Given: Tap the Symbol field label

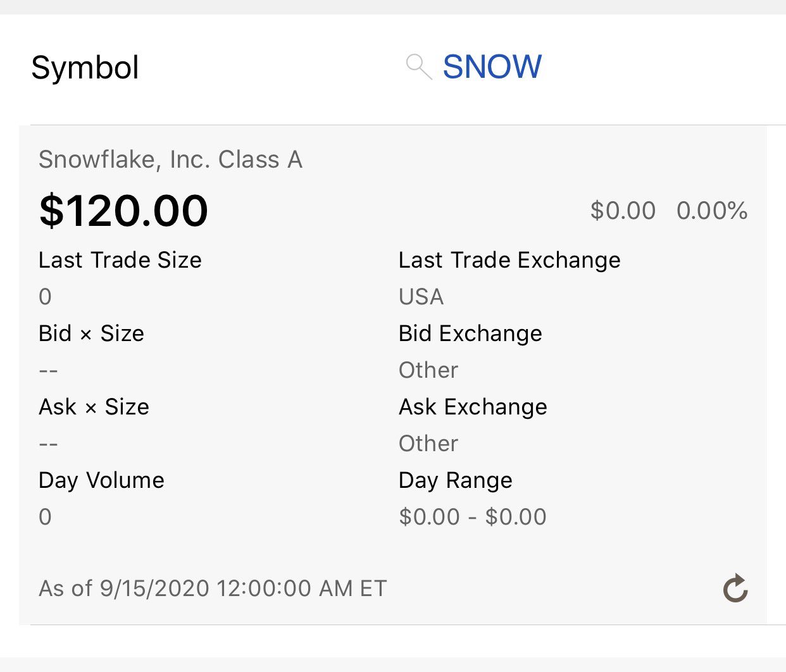Looking at the screenshot, I should [85, 68].
